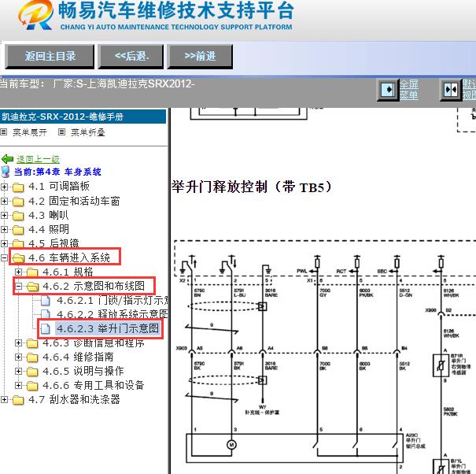This screenshot has height=474, width=476.
Task: Open the 4.1 可调踏板 folder icon
Action: pos(18,187)
